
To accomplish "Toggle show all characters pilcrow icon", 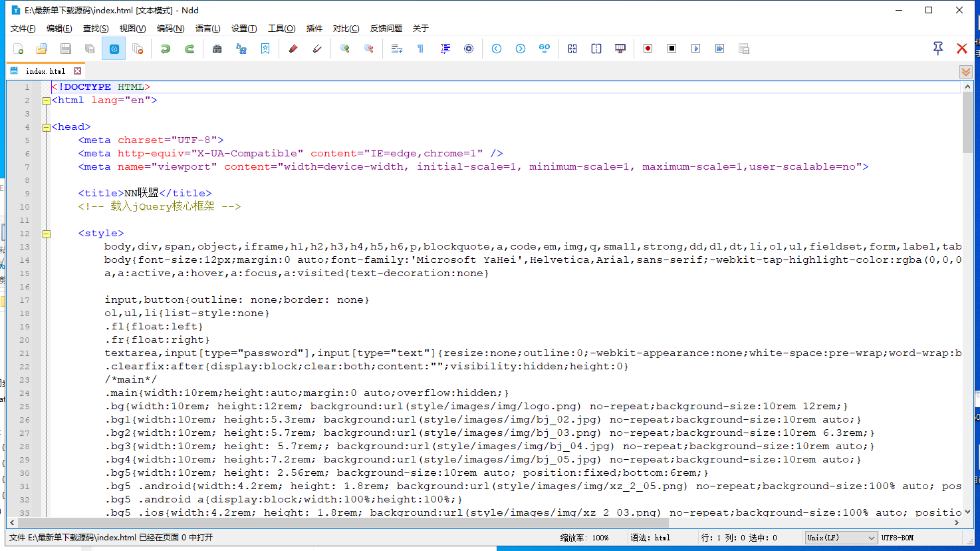I will (421, 49).
